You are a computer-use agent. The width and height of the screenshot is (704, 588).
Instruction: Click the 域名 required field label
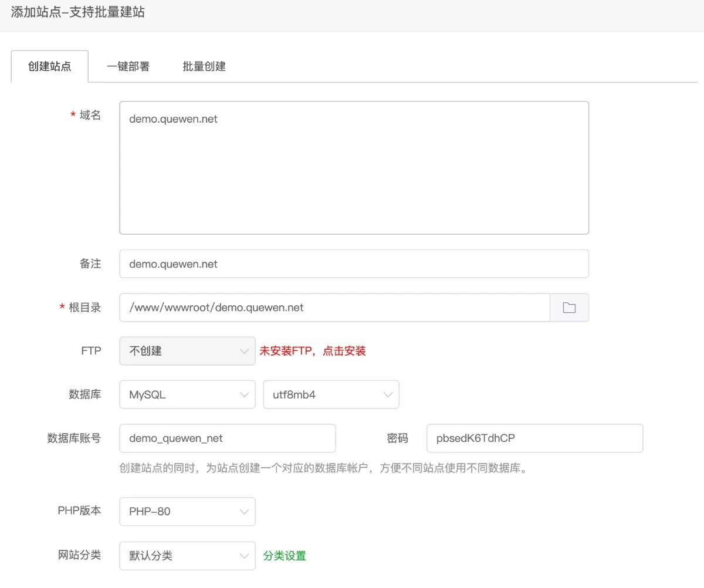(x=90, y=115)
